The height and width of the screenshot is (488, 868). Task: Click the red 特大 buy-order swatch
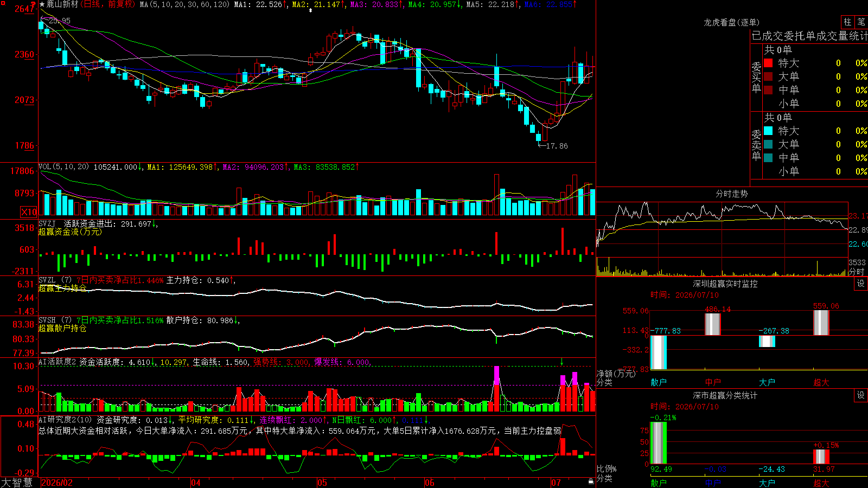768,63
